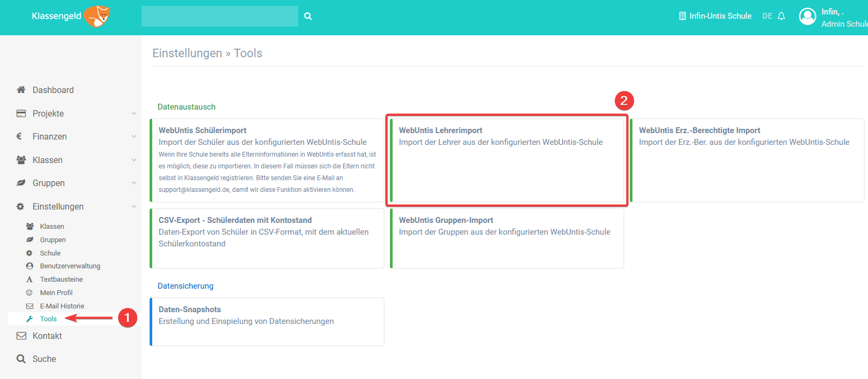The width and height of the screenshot is (868, 379).
Task: Collapse the Einstellungen menu chevron
Action: click(134, 206)
